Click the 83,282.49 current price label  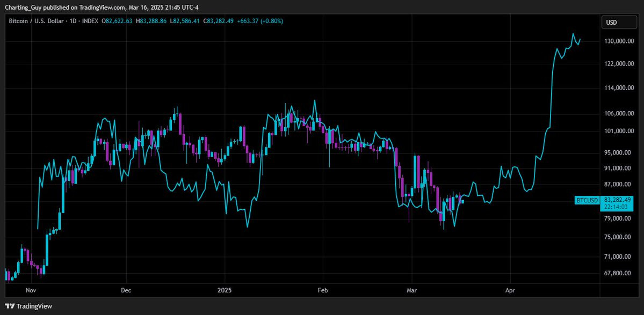[x=617, y=200]
